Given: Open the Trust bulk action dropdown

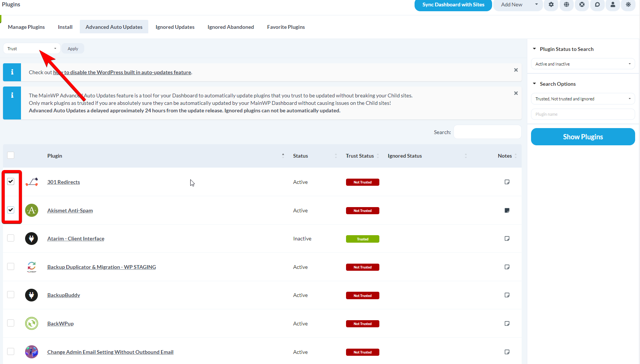Looking at the screenshot, I should pos(31,48).
